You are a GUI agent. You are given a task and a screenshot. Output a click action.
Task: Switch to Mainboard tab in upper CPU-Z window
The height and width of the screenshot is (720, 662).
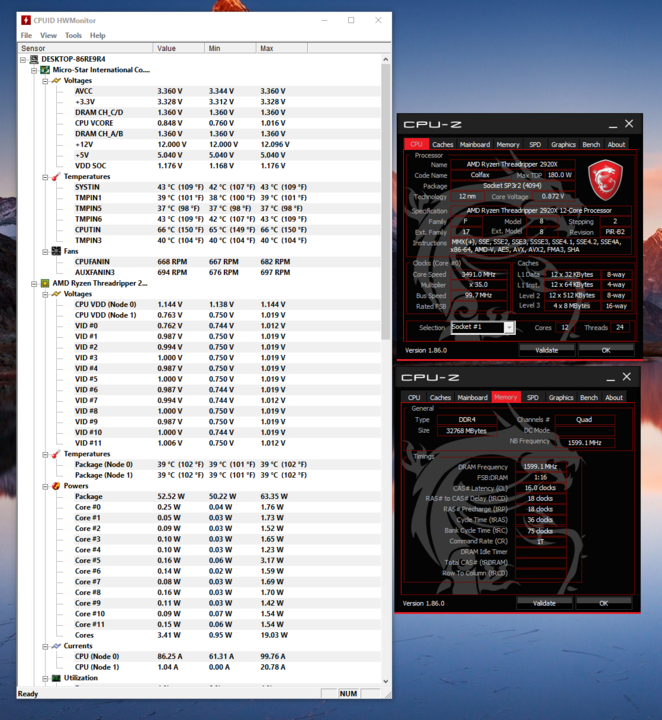pos(475,144)
